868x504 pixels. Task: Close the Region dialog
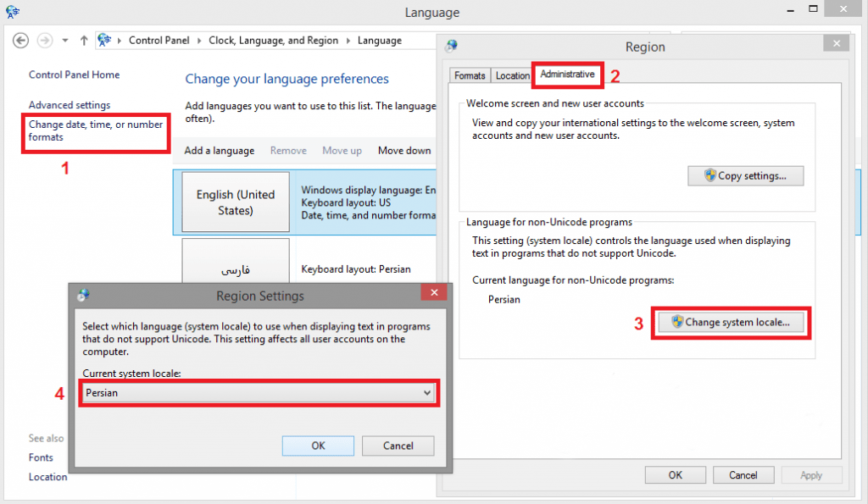click(x=837, y=43)
